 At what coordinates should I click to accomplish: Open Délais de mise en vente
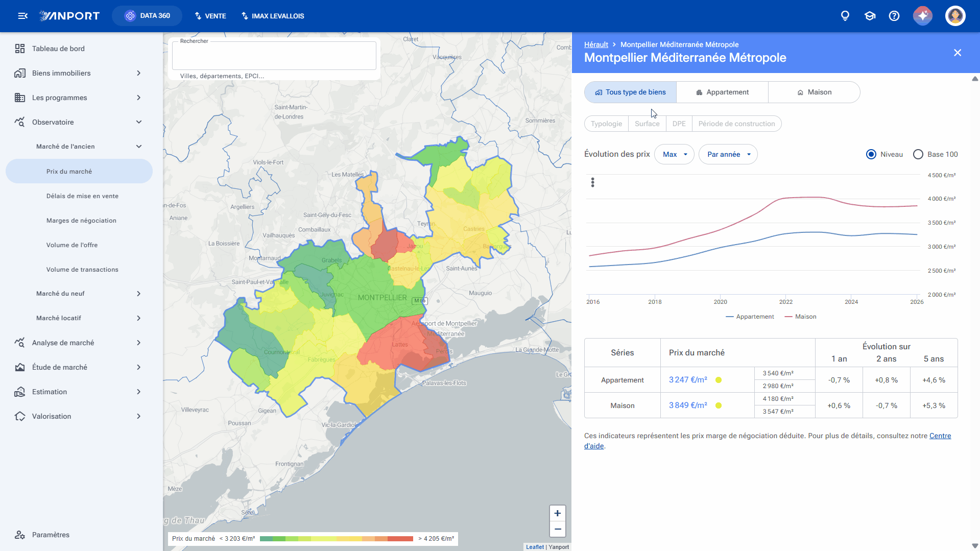click(x=82, y=196)
